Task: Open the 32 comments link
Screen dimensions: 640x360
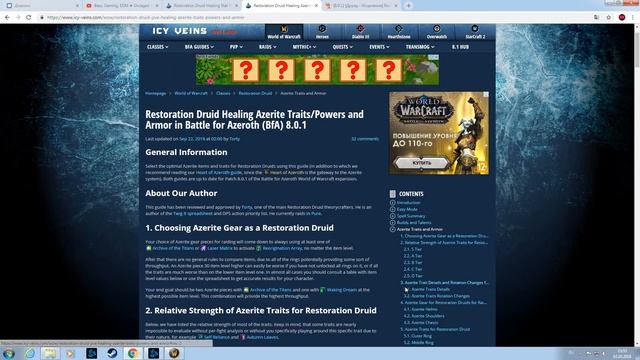Action: [365, 139]
